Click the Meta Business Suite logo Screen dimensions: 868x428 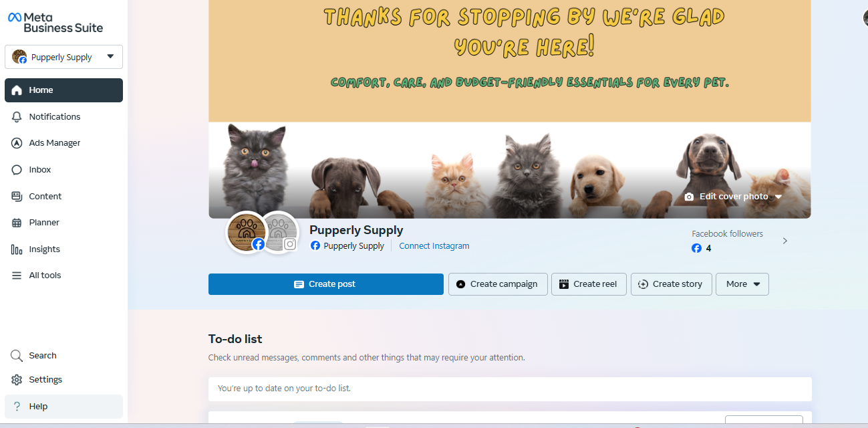(x=55, y=22)
